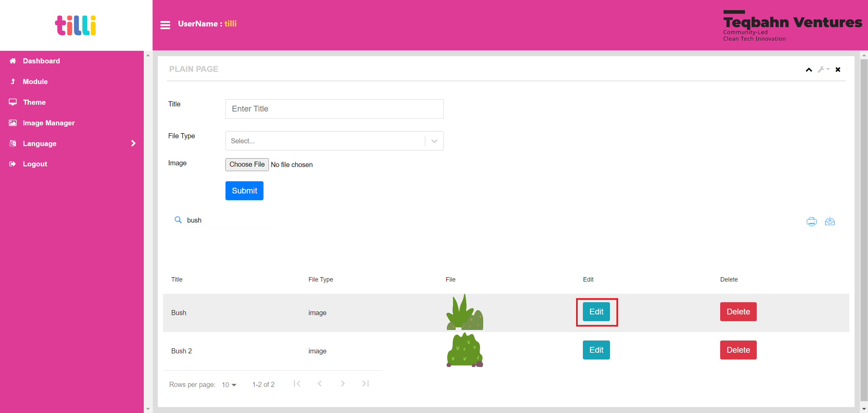Screen dimensions: 868x413
Task: Click the search magnifying glass icon
Action: [177, 220]
